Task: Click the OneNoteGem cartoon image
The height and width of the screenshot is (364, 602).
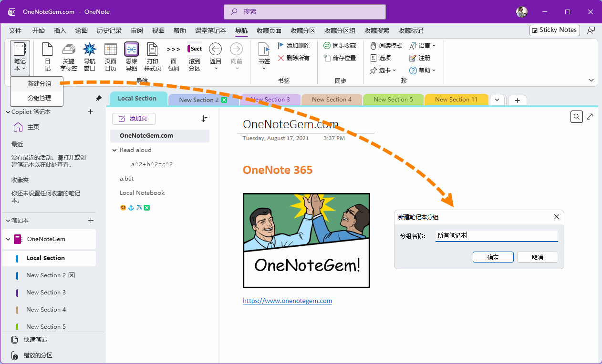Action: click(x=306, y=241)
